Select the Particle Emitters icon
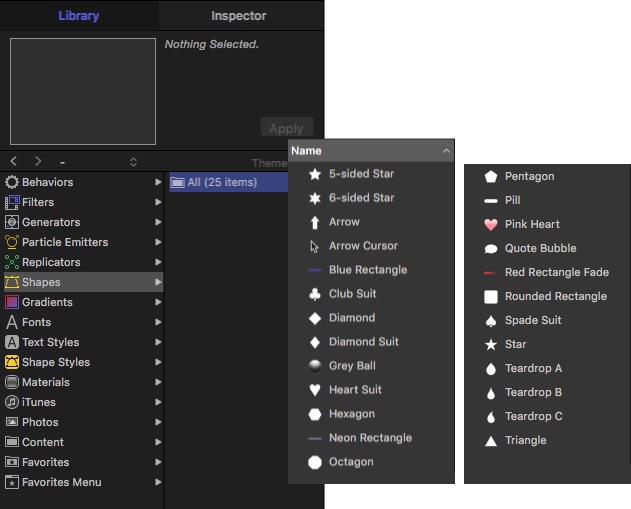Screen dimensions: 631x509 tap(12, 242)
